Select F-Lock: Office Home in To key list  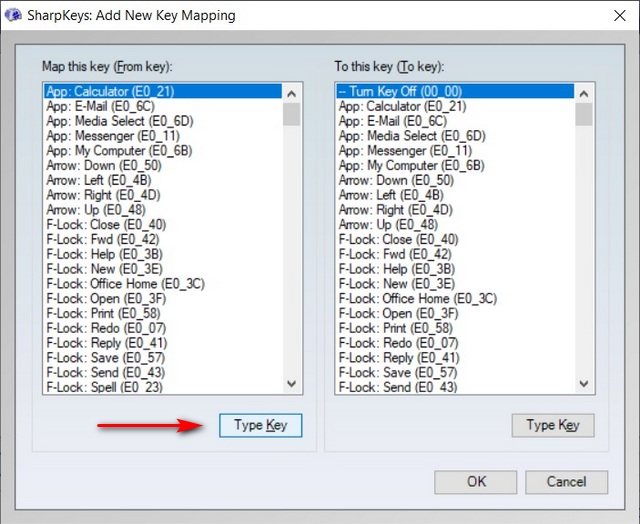tap(417, 299)
